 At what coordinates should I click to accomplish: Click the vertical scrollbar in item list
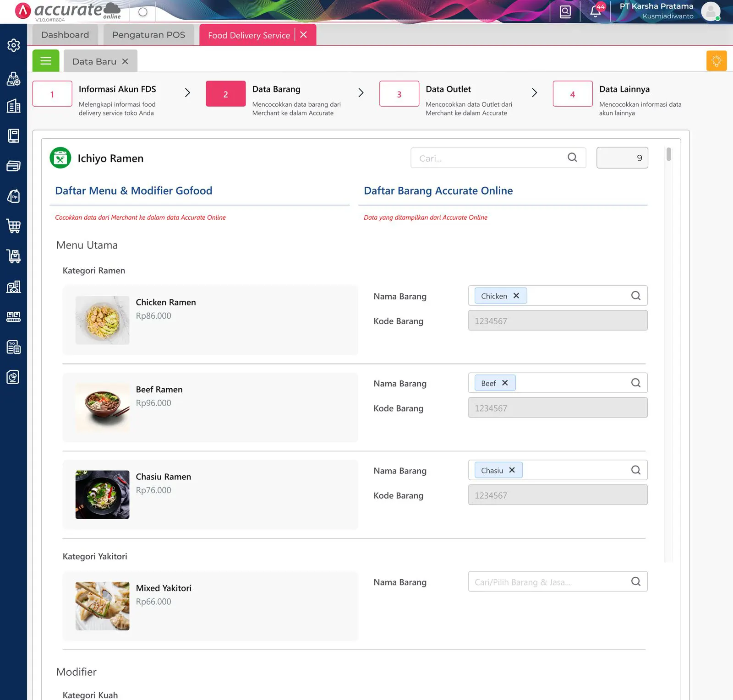point(668,154)
